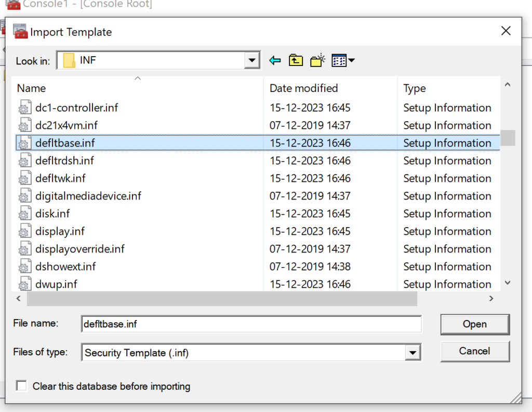
Task: Expand the Files of type dropdown
Action: point(413,353)
